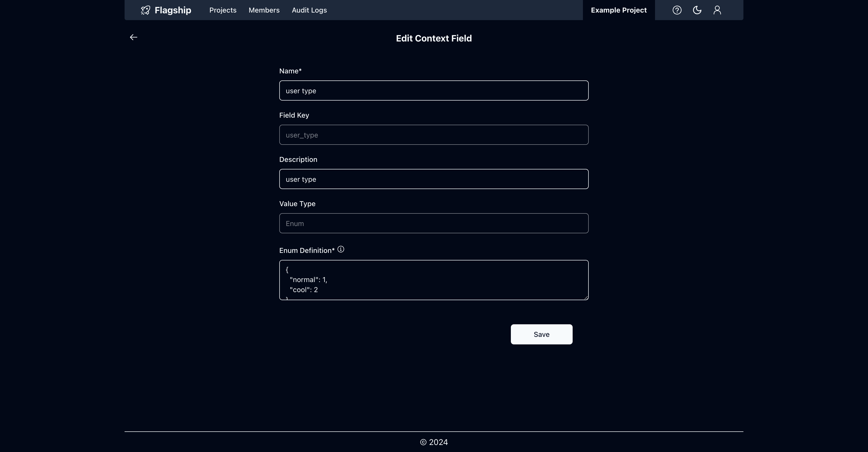Click the "© 2024" footer text
This screenshot has height=452, width=868.
434,442
